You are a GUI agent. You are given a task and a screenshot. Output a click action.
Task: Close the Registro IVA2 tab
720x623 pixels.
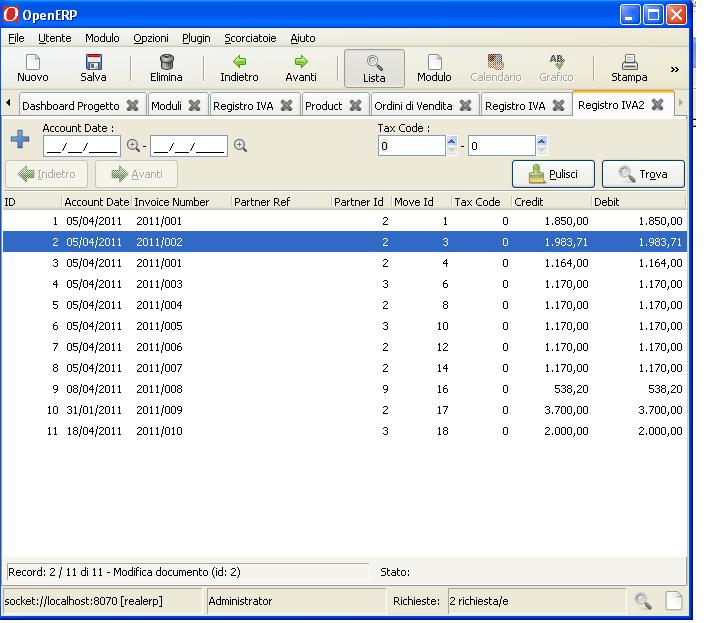(x=658, y=105)
